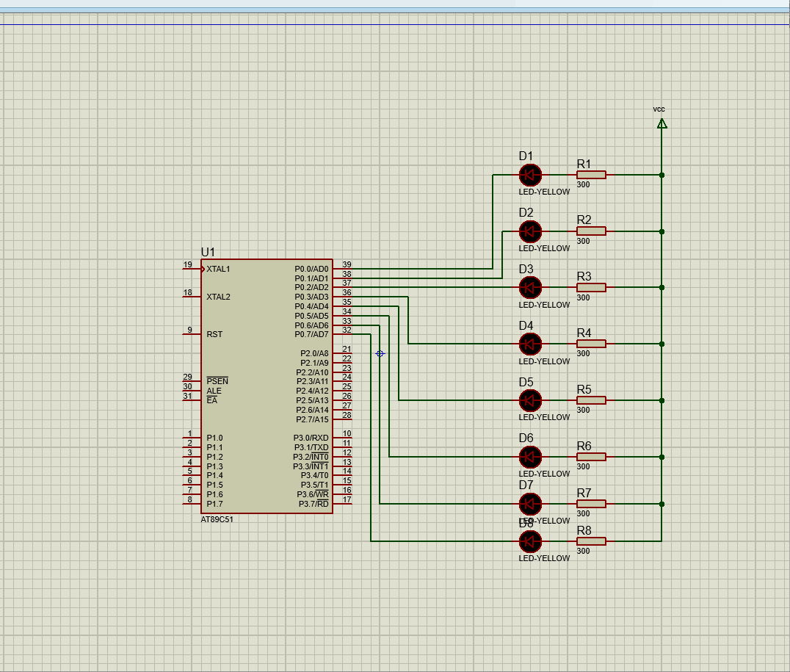Screen dimensions: 790x672
Task: Click the ALE pin label
Action: (x=214, y=391)
